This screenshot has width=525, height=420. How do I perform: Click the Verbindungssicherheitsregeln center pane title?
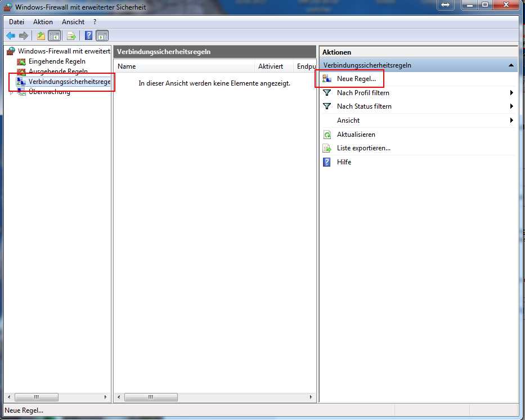pos(164,52)
